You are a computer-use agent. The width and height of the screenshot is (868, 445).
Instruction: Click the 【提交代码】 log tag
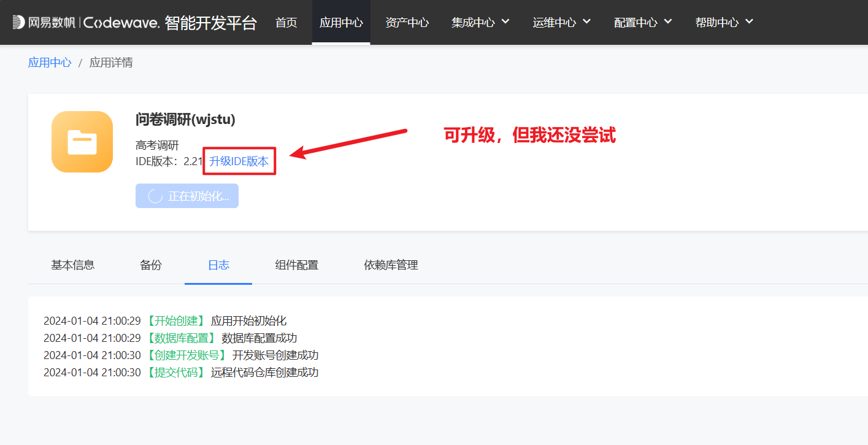176,372
